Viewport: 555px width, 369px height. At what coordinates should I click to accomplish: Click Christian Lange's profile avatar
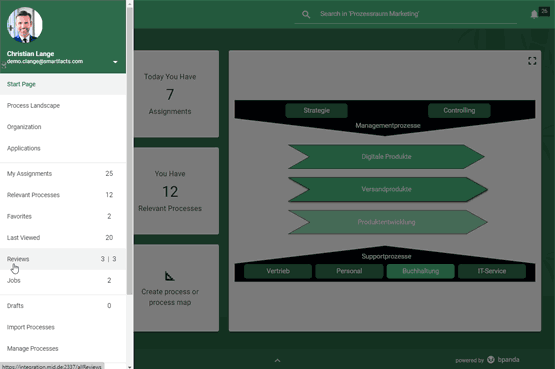point(24,25)
